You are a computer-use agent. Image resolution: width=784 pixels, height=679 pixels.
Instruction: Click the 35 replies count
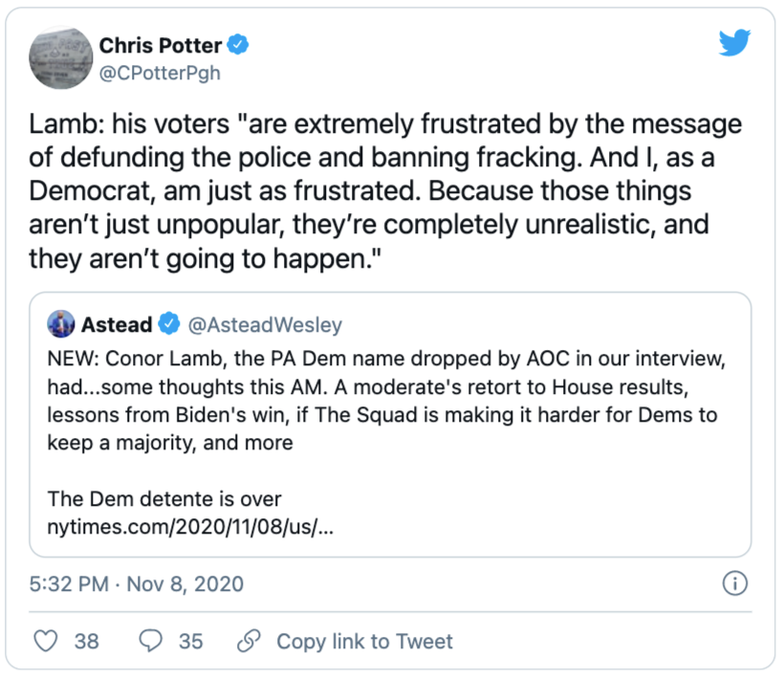(x=191, y=641)
